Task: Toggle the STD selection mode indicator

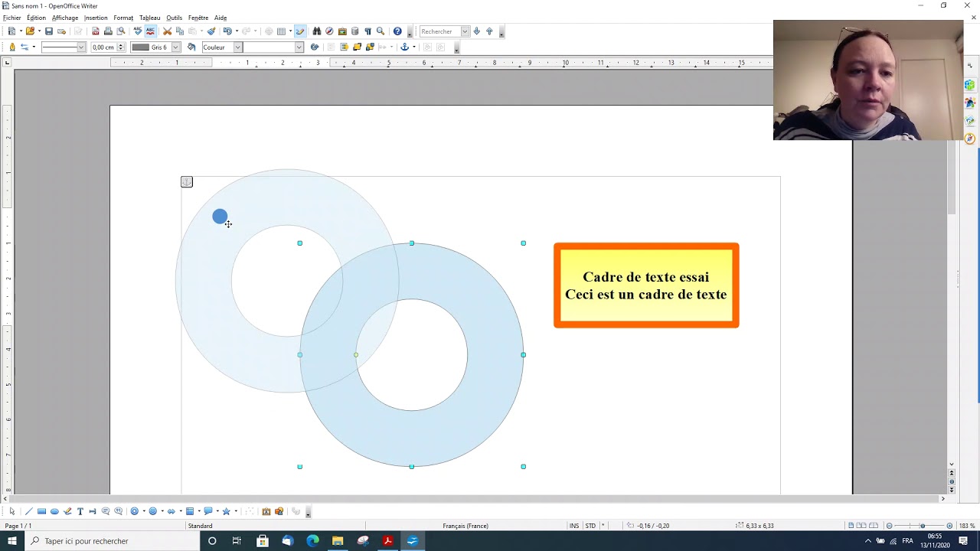Action: [590, 526]
